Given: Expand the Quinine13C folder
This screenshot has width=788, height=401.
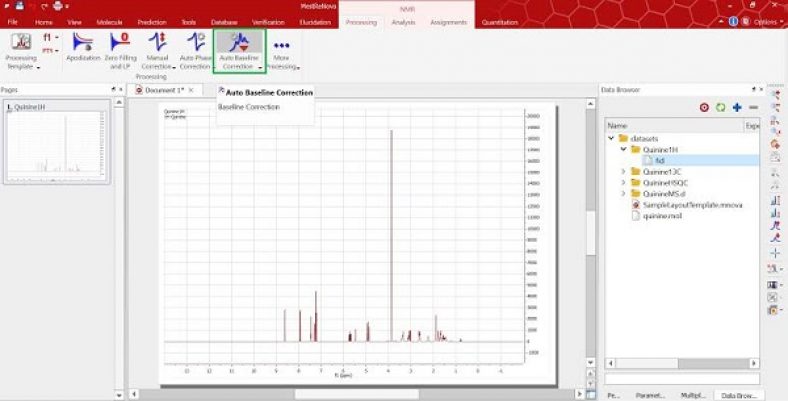Looking at the screenshot, I should [623, 171].
